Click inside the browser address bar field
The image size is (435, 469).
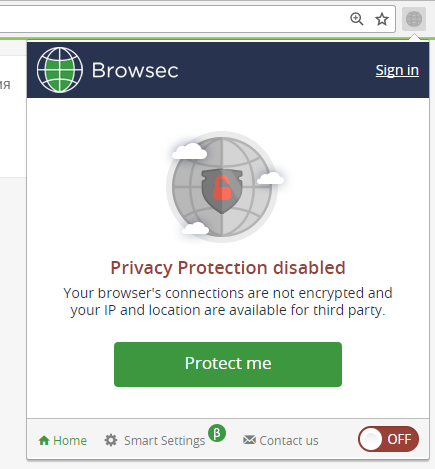(173, 19)
